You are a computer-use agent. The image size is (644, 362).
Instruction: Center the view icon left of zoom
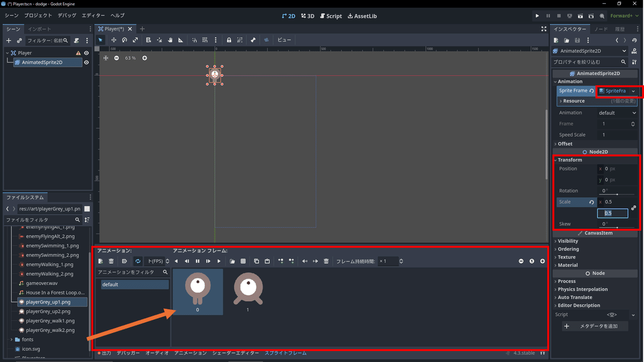coord(106,58)
